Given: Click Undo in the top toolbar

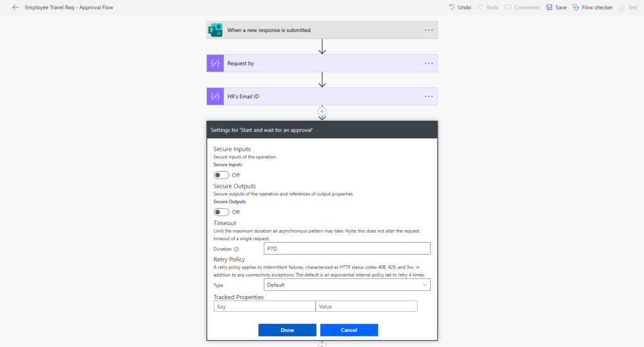Looking at the screenshot, I should point(460,8).
